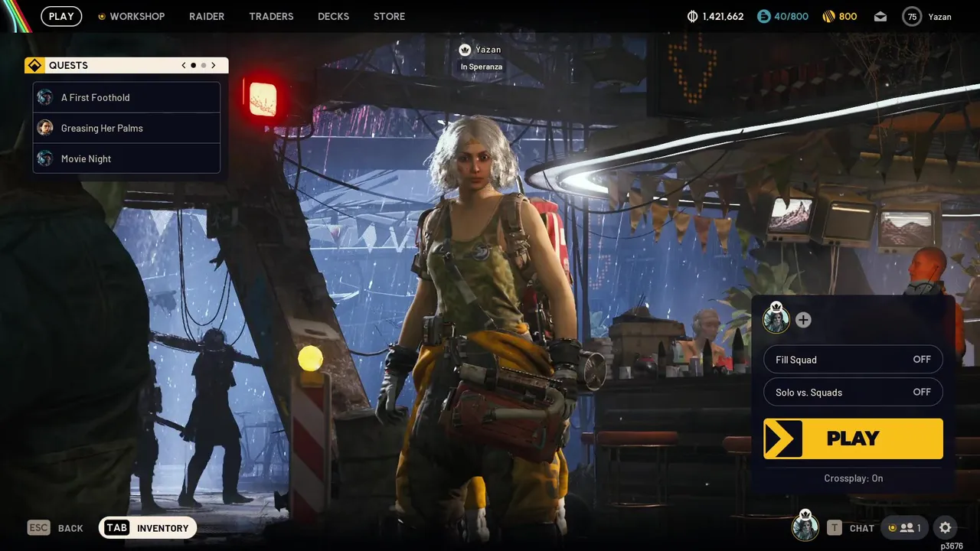Image resolution: width=980 pixels, height=551 pixels.
Task: Open Inventory with the TAB button
Action: (148, 527)
